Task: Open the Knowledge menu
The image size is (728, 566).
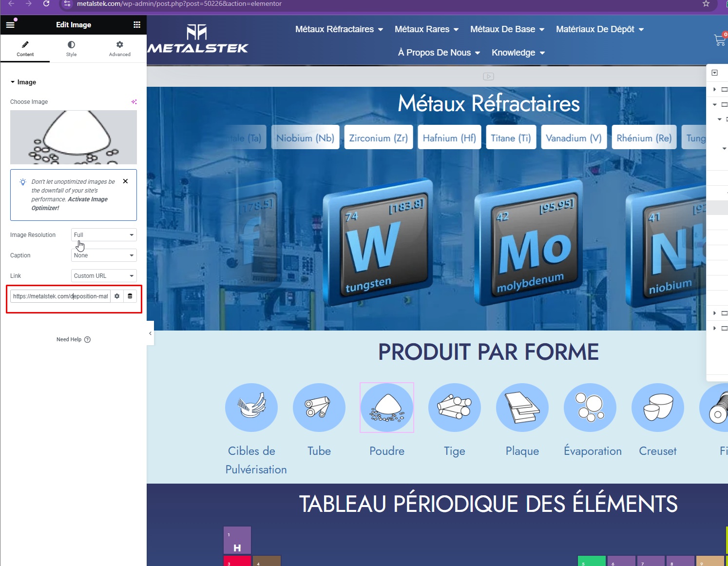Action: 518,53
